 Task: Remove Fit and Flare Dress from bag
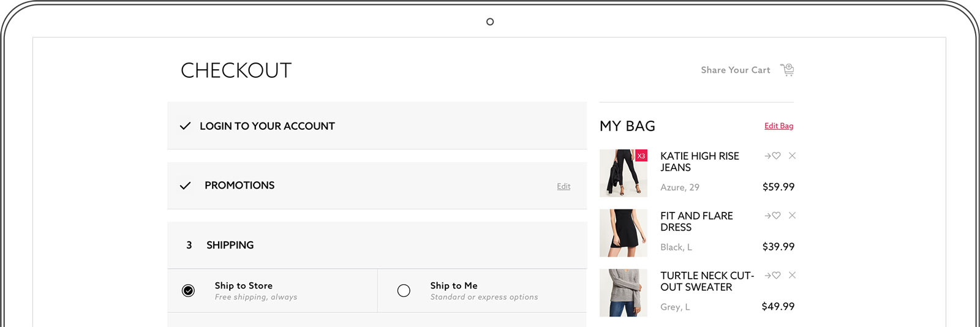[x=792, y=216]
